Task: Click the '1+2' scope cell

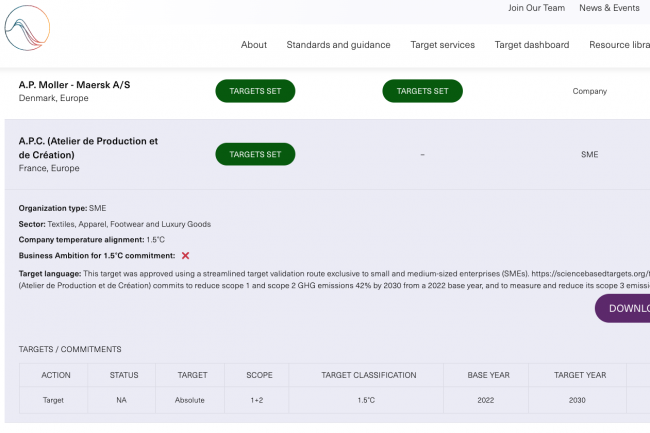Action: click(257, 400)
